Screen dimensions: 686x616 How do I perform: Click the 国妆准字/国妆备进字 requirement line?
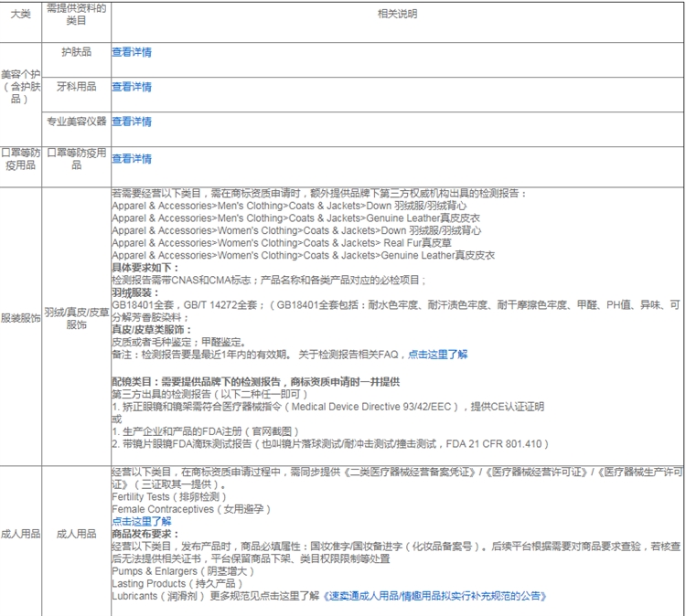pyautogui.click(x=396, y=552)
